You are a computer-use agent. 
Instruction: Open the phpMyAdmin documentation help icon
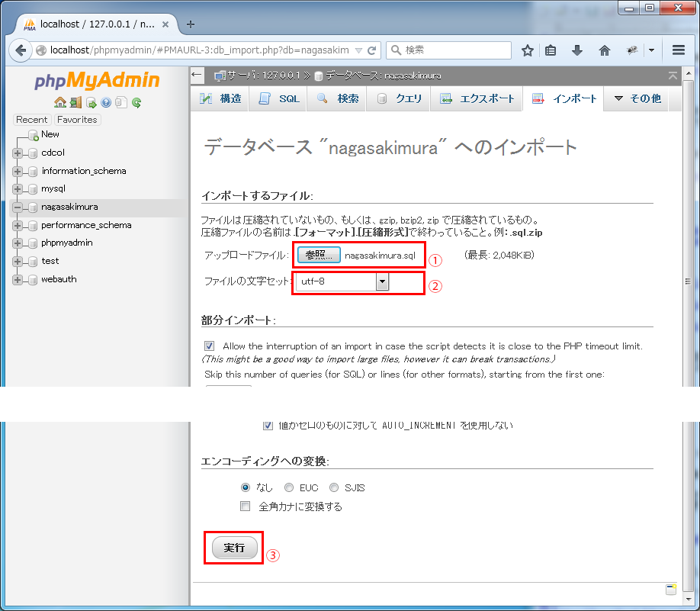pyautogui.click(x=106, y=102)
